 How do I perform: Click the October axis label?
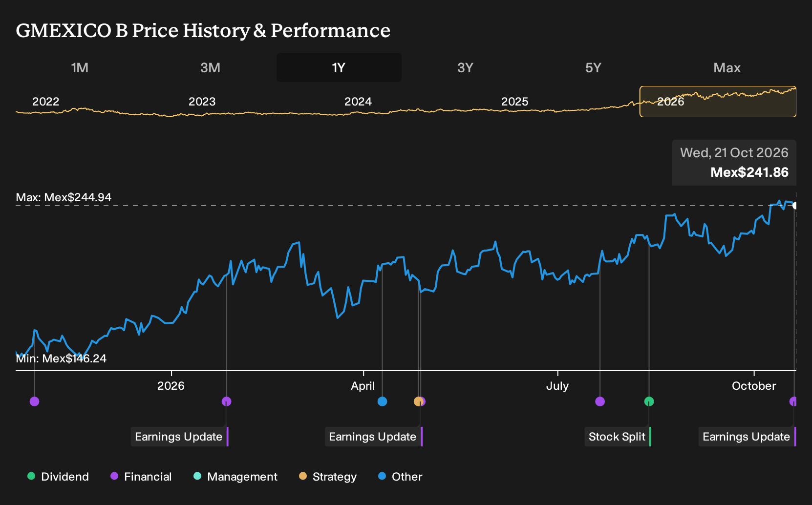click(754, 386)
